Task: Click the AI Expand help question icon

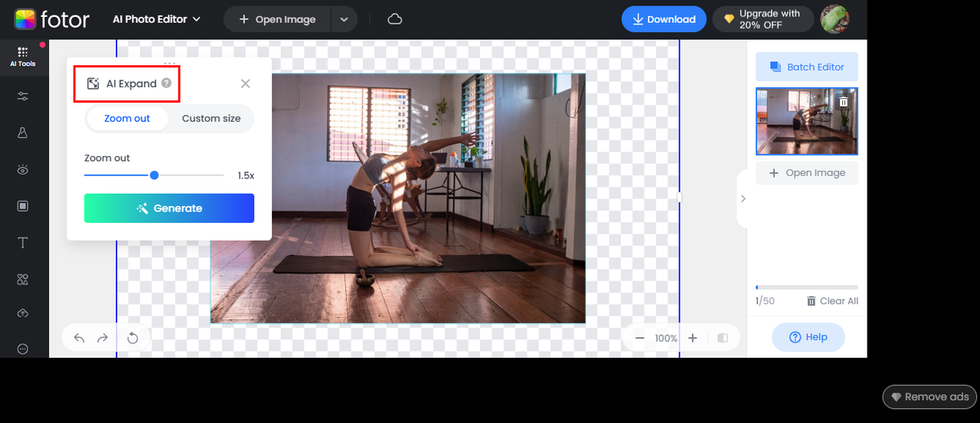Action: pyautogui.click(x=166, y=84)
